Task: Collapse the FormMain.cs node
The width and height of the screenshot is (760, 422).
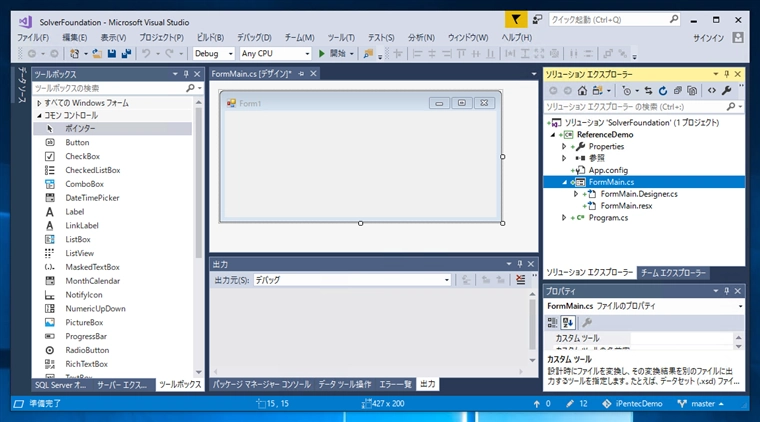Action: click(x=564, y=182)
